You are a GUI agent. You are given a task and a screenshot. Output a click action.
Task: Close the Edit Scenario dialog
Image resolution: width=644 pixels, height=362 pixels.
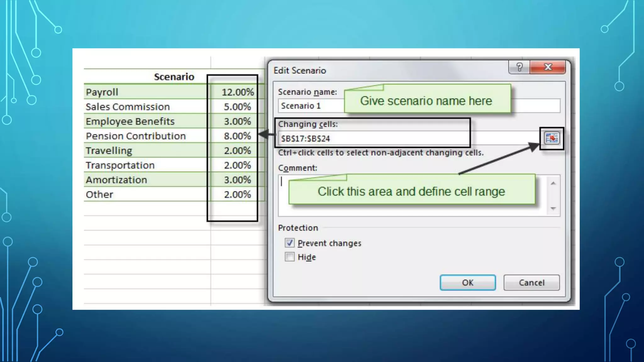[548, 67]
